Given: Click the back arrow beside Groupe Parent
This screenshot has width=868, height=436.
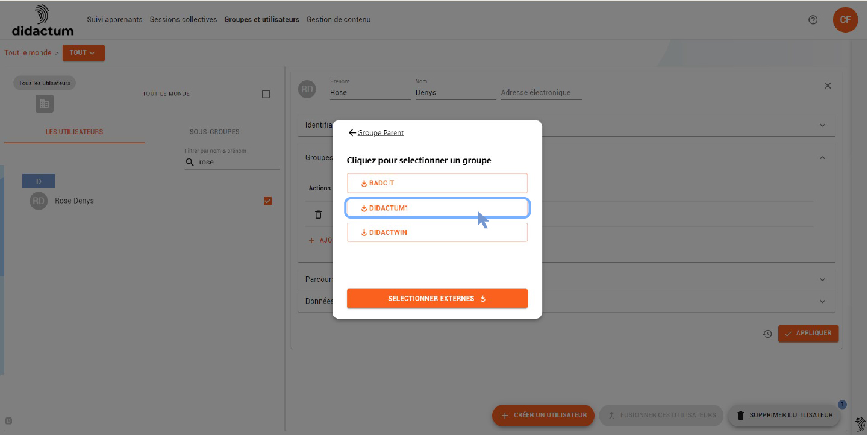Looking at the screenshot, I should point(352,132).
